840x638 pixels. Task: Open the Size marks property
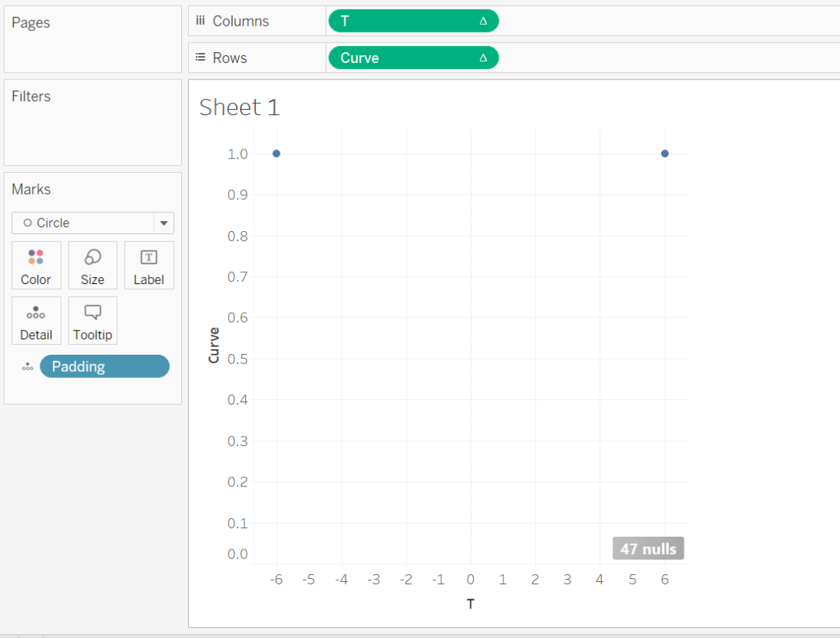pyautogui.click(x=93, y=265)
